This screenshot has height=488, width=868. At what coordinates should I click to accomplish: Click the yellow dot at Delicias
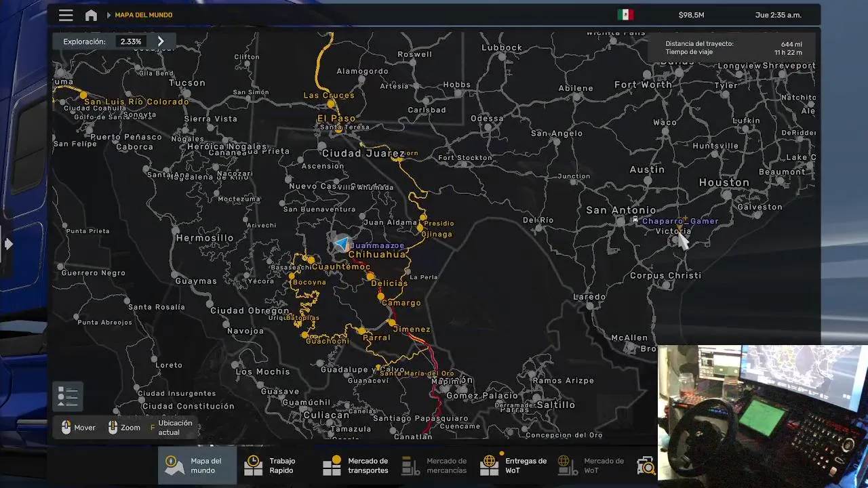(371, 276)
